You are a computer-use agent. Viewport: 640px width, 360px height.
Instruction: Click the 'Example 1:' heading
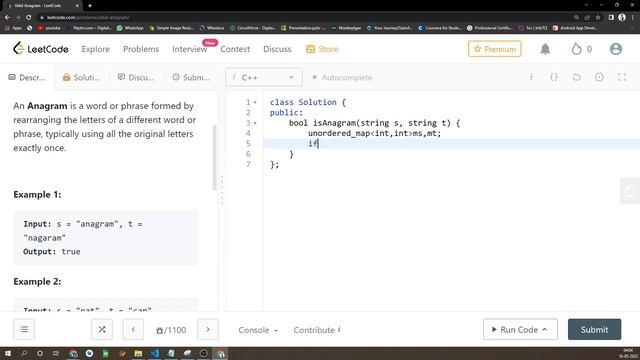click(x=37, y=195)
